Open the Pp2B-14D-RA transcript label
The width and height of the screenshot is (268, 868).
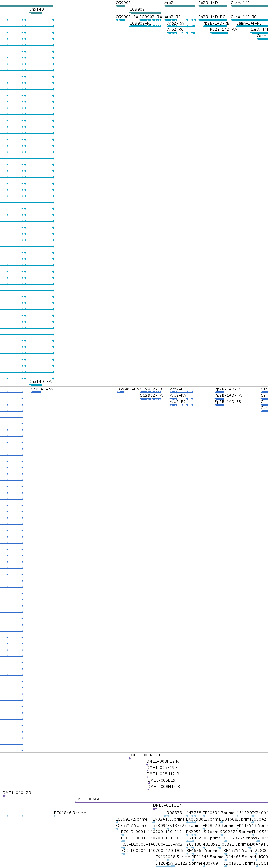(224, 30)
